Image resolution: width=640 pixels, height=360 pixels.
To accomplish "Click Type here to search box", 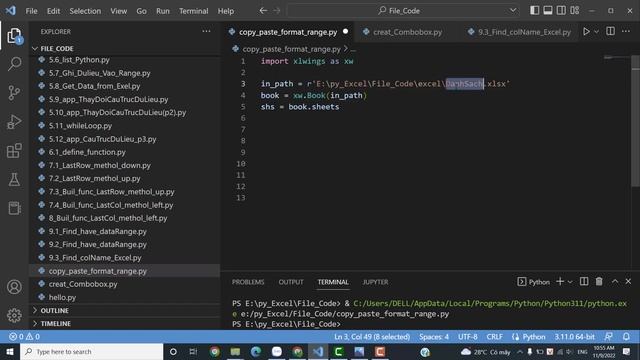I will click(x=91, y=351).
